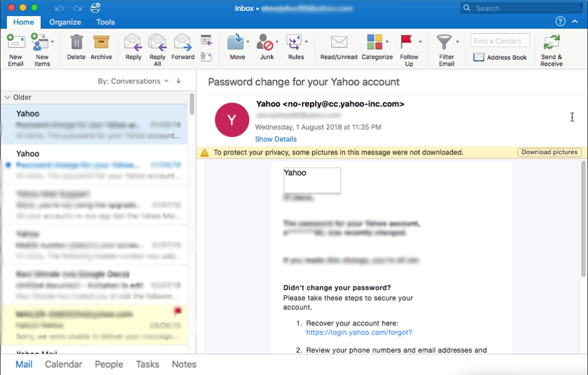Select the Mail view
588x375 pixels.
point(24,364)
